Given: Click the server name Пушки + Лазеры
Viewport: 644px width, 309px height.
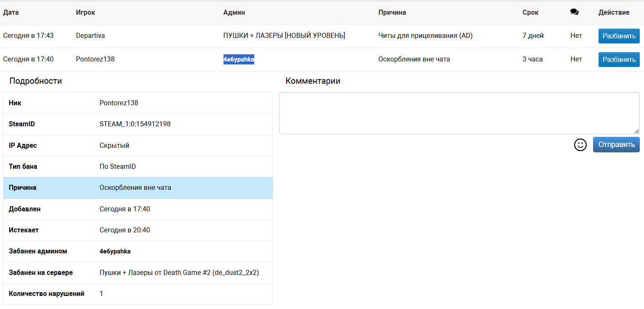Looking at the screenshot, I should click(179, 272).
